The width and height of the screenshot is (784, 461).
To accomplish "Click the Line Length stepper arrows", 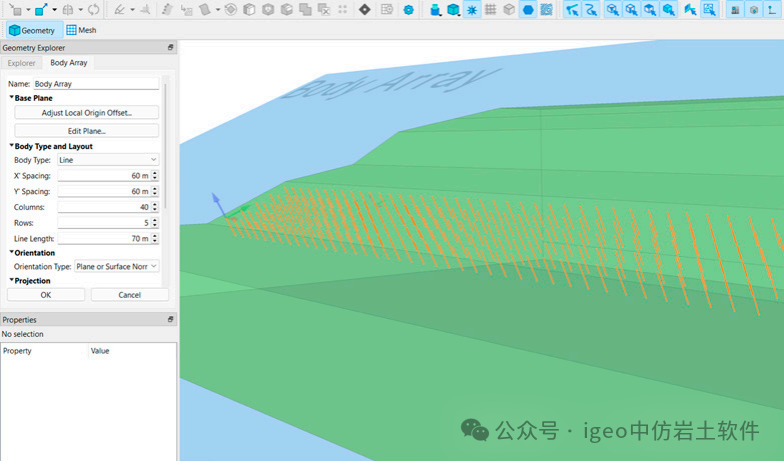I will pyautogui.click(x=155, y=238).
